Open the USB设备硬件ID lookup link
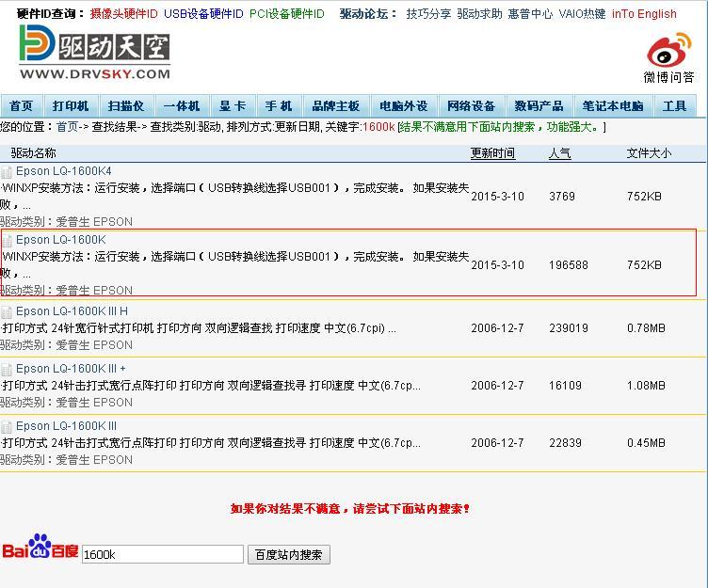 coord(203,14)
